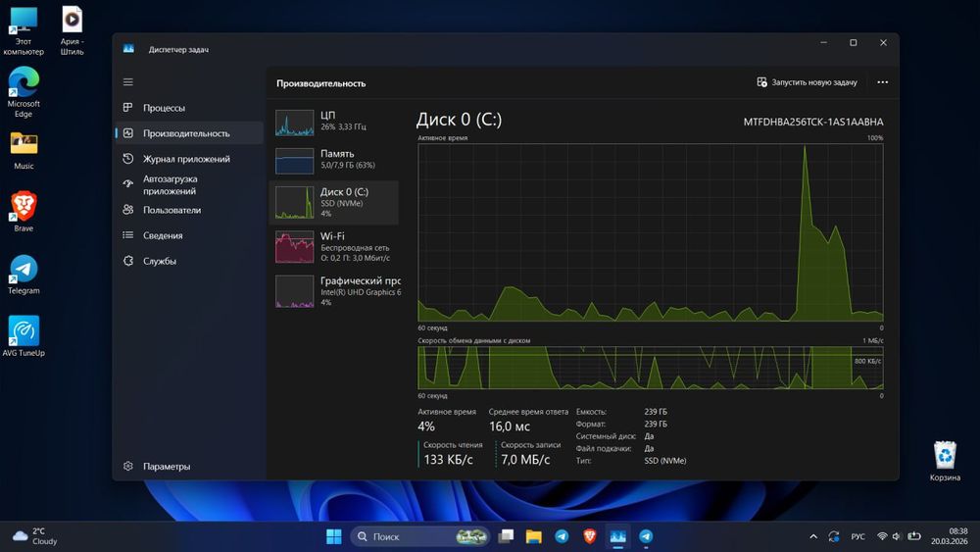Select the Диск 0 (C:) entry
This screenshot has width=980, height=552.
coord(334,203)
